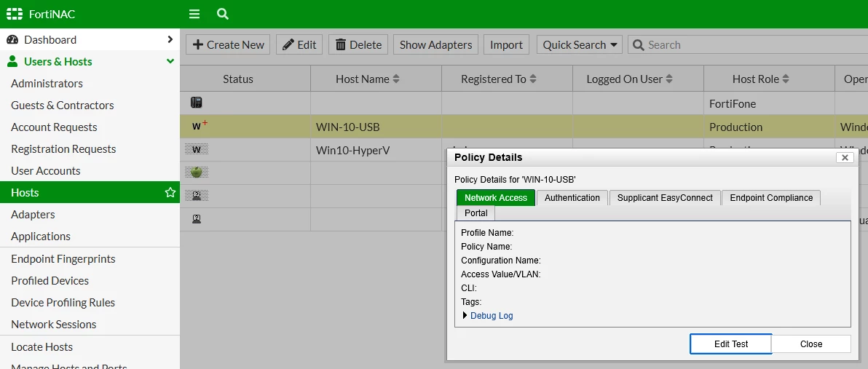Click the Show Adapters button
This screenshot has height=369, width=868.
click(435, 45)
